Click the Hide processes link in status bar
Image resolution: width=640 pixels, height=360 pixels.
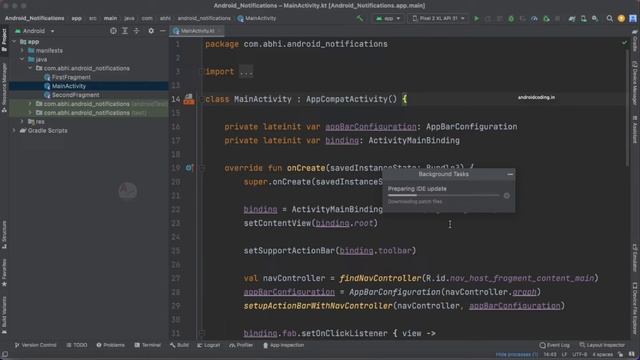[516, 355]
